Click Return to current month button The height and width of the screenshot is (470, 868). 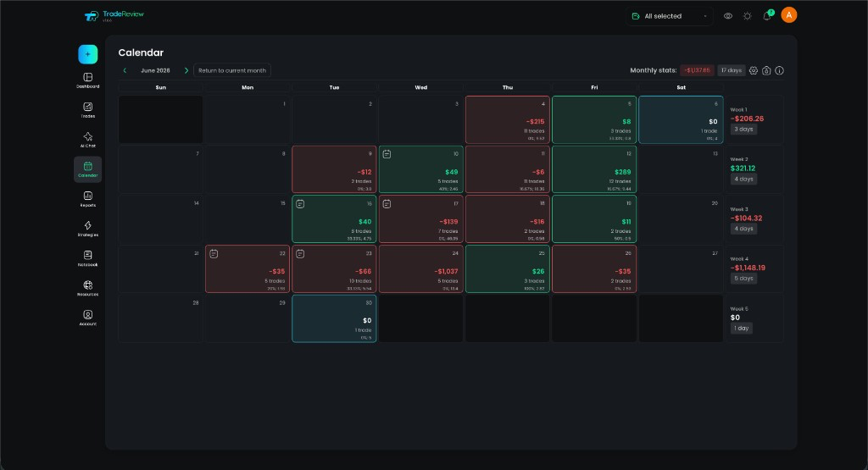tap(232, 70)
